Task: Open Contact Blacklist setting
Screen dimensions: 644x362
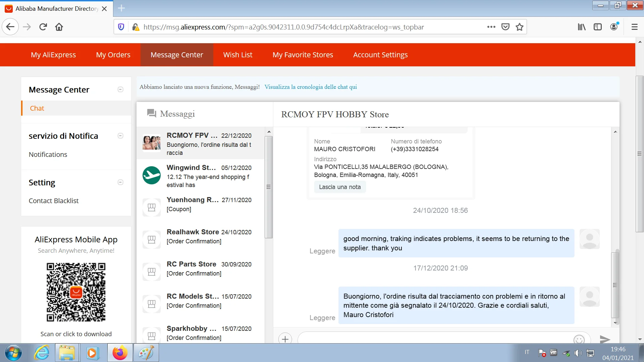Action: pos(53,201)
